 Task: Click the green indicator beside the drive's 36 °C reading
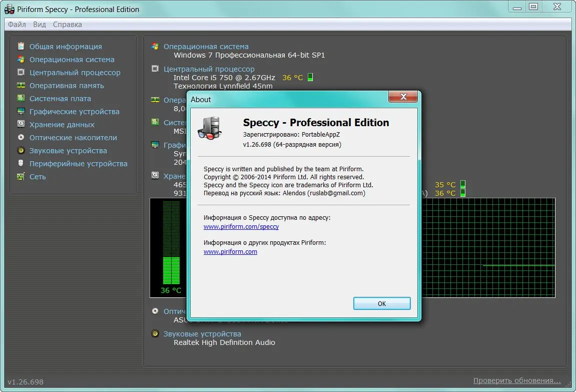coord(463,193)
